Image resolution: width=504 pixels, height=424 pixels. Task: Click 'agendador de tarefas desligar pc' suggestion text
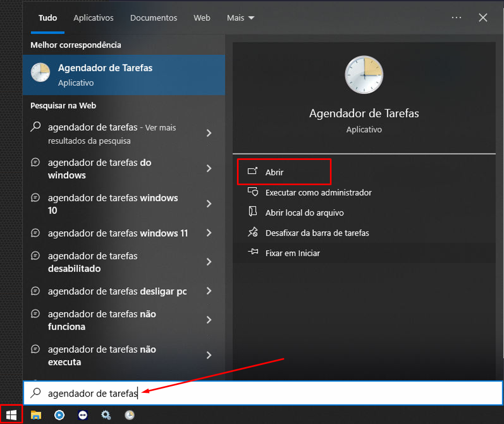coord(117,291)
